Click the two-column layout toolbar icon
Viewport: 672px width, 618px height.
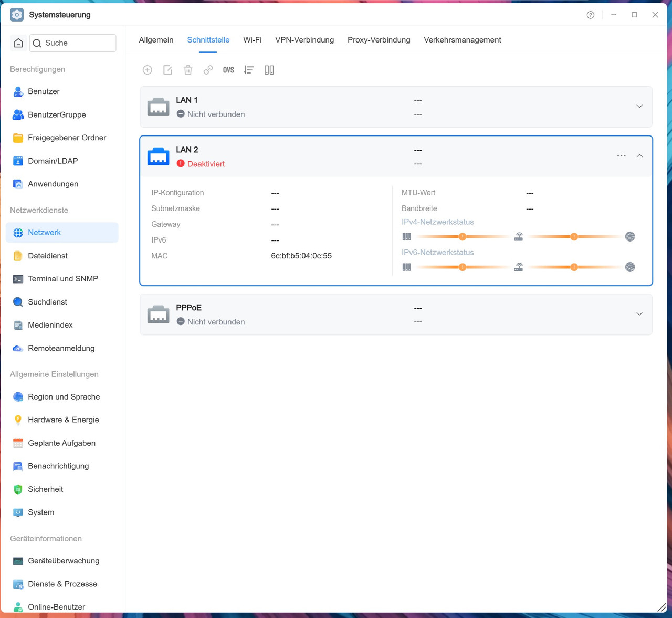coord(269,70)
